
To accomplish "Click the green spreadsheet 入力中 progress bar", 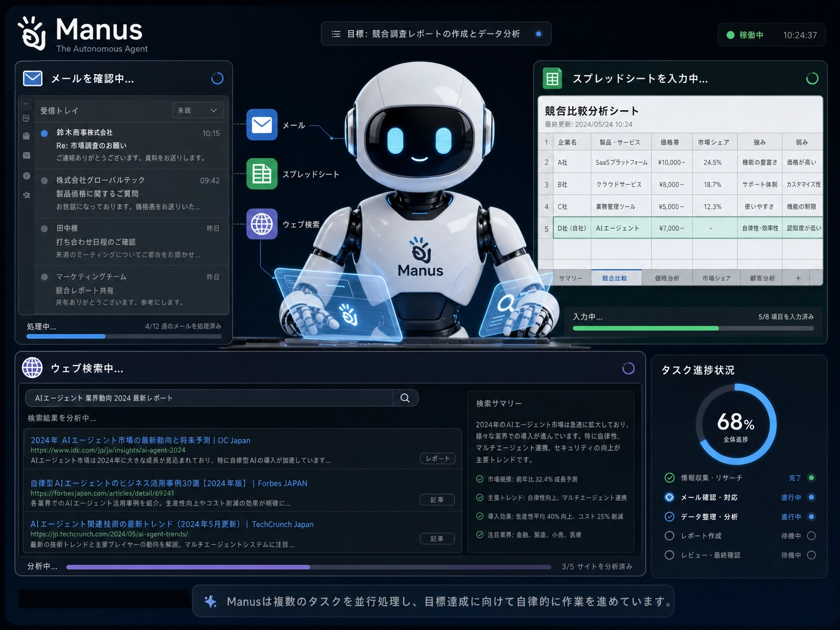I will [x=693, y=328].
